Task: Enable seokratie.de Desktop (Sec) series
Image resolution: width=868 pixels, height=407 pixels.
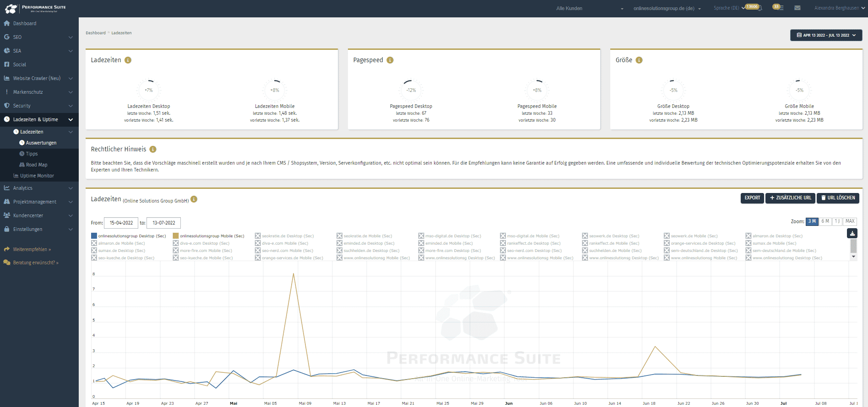Action: coord(284,236)
